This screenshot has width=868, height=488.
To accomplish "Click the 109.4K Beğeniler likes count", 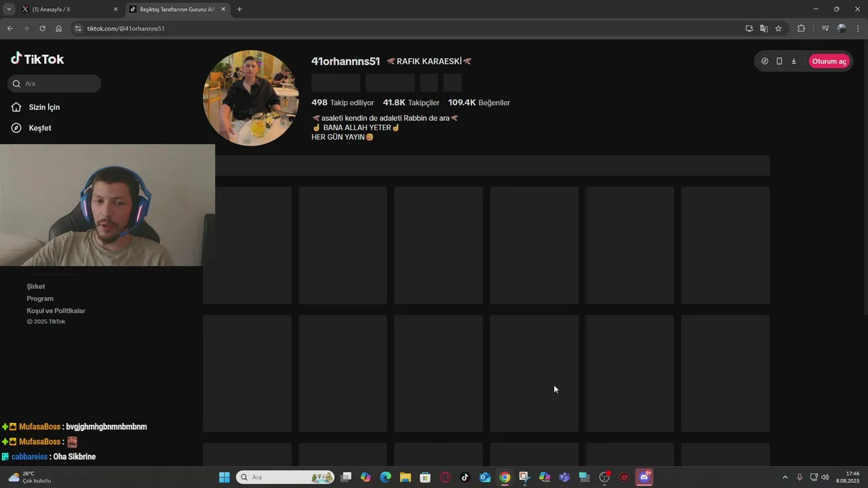I will [479, 102].
